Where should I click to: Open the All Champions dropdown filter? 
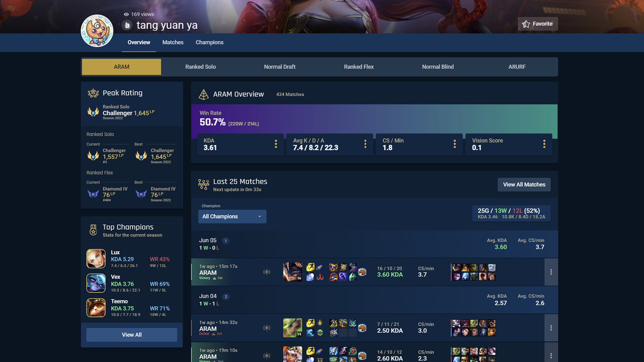232,216
